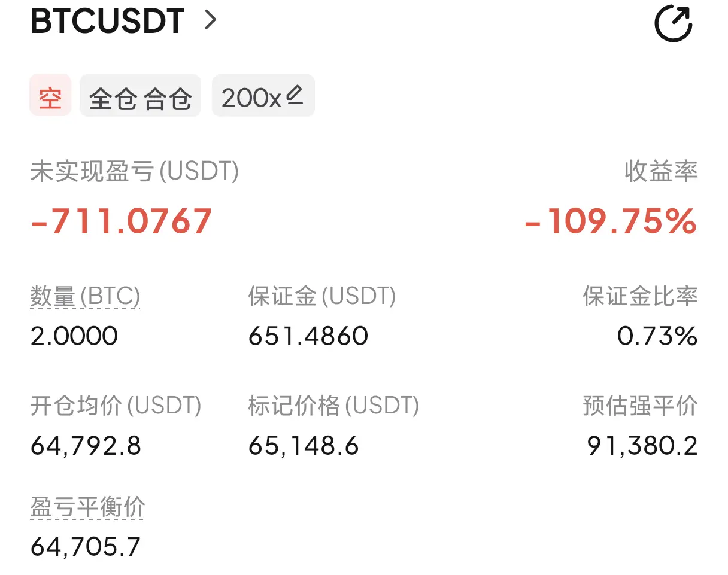The image size is (728, 575).
Task: Tap the quantity value 2.0000
Action: point(74,336)
